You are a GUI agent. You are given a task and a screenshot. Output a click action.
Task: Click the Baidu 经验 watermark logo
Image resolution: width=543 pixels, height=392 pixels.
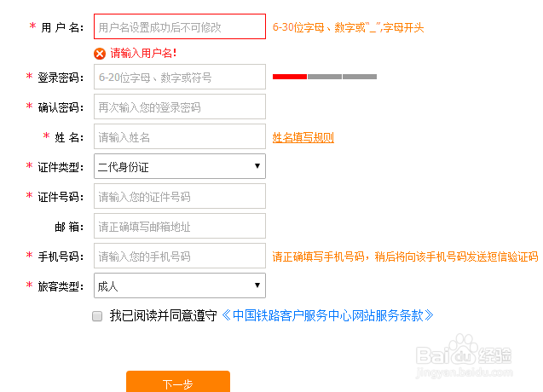click(464, 355)
